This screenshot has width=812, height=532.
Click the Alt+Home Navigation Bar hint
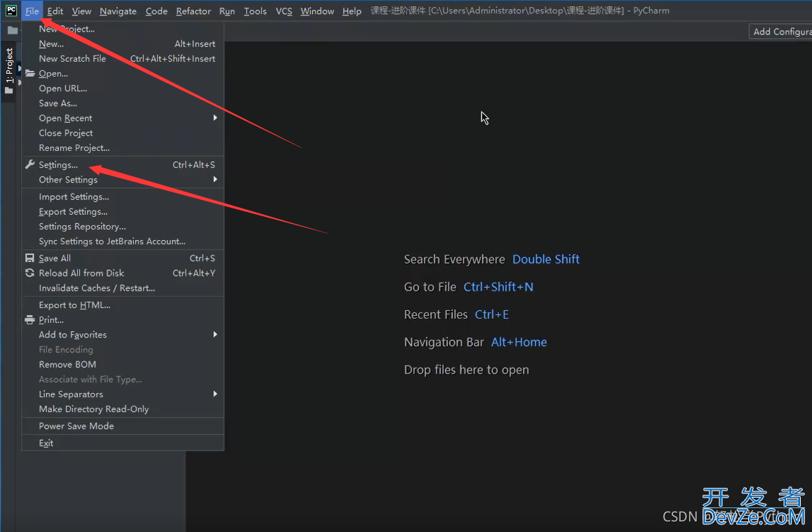click(x=519, y=343)
